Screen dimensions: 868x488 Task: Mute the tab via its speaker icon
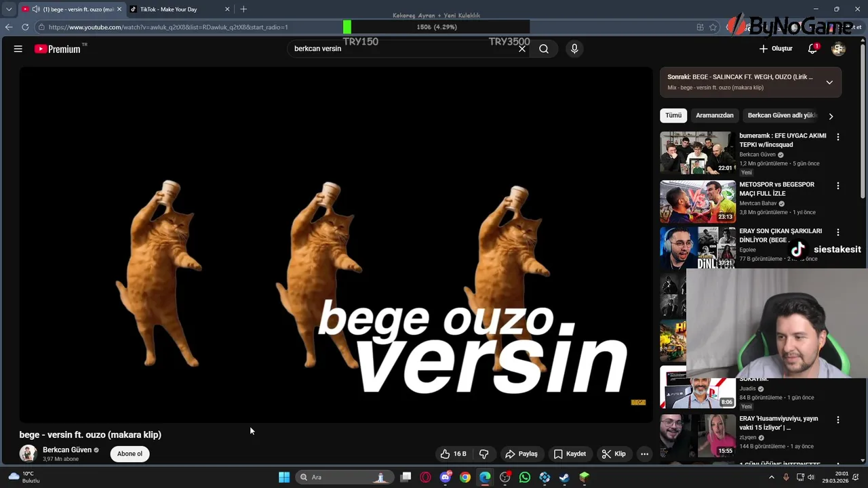35,9
